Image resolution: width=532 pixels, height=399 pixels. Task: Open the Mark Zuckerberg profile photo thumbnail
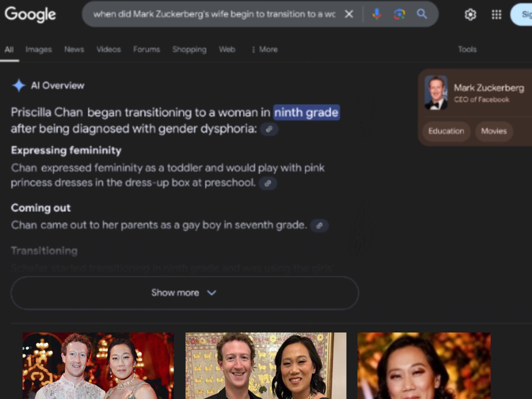pos(436,93)
